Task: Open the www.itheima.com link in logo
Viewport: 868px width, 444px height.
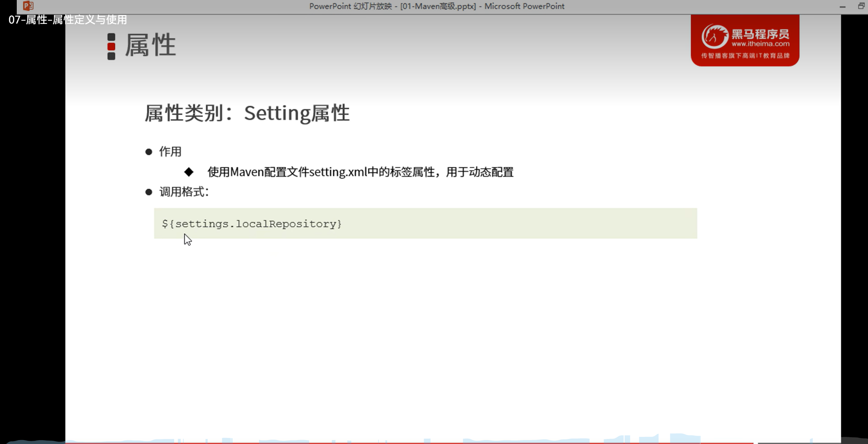Action: coord(760,44)
